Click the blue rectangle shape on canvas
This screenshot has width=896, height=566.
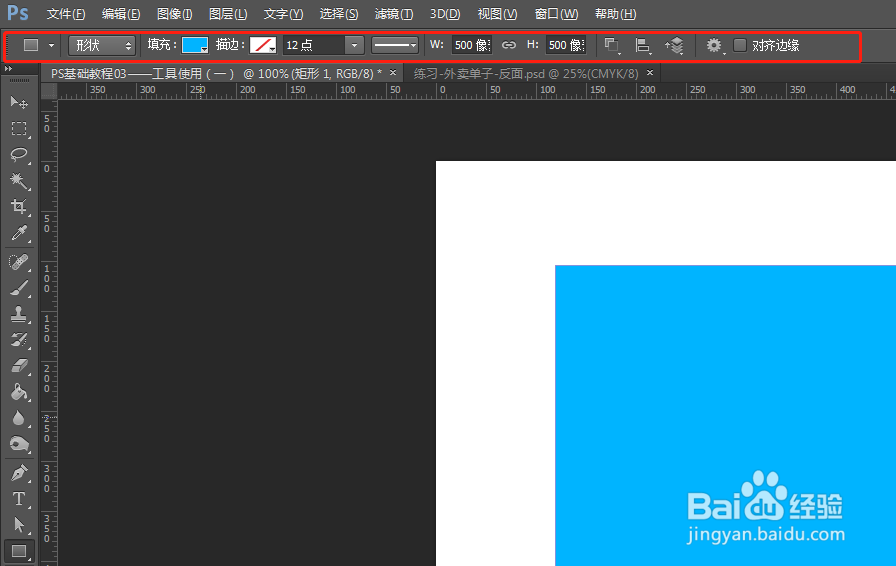pos(726,416)
